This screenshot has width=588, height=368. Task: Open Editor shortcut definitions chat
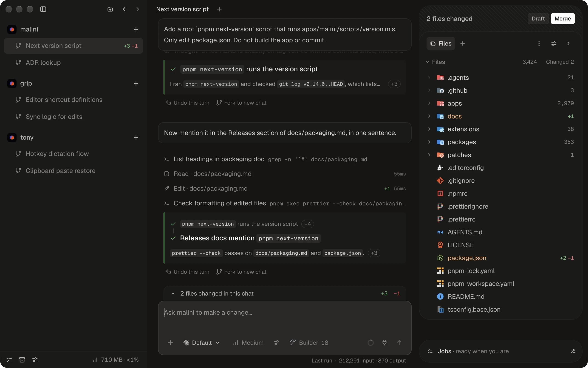[x=73, y=100]
